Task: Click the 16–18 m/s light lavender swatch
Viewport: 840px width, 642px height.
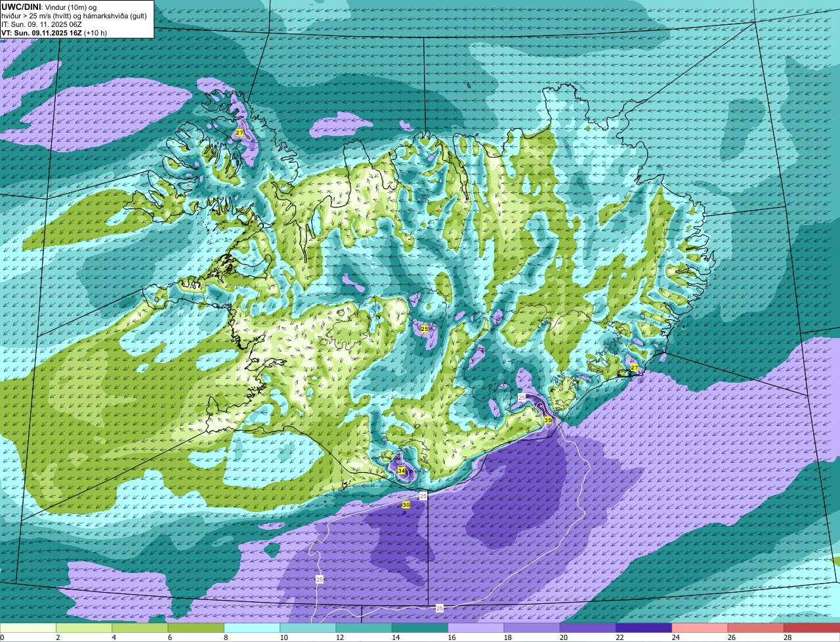Action: [476, 628]
